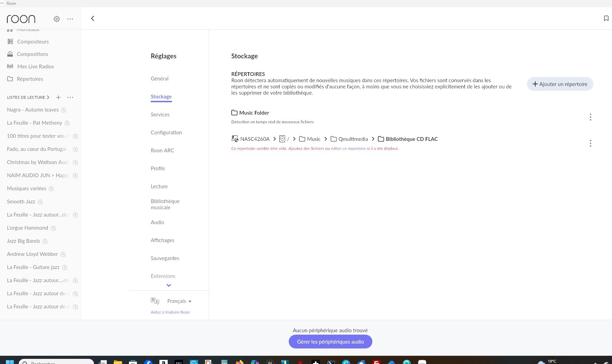Go back with the left arrow
The width and height of the screenshot is (612, 364).
[93, 18]
